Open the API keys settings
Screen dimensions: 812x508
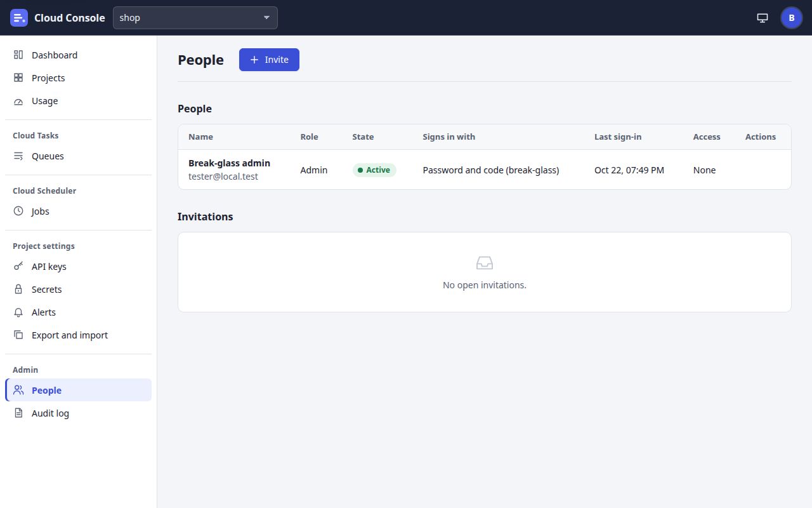79,267
